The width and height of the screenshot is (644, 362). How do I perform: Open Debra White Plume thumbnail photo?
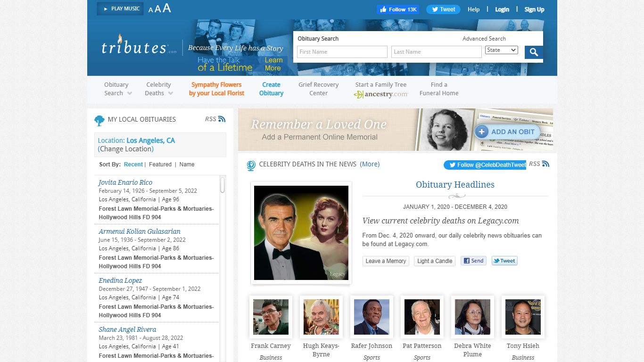click(x=472, y=317)
